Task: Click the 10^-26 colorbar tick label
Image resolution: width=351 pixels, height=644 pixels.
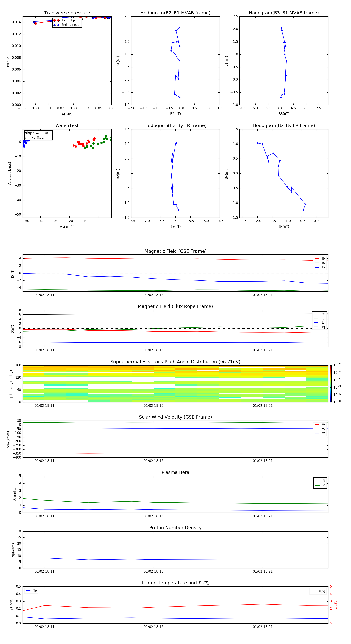Action: (x=337, y=365)
